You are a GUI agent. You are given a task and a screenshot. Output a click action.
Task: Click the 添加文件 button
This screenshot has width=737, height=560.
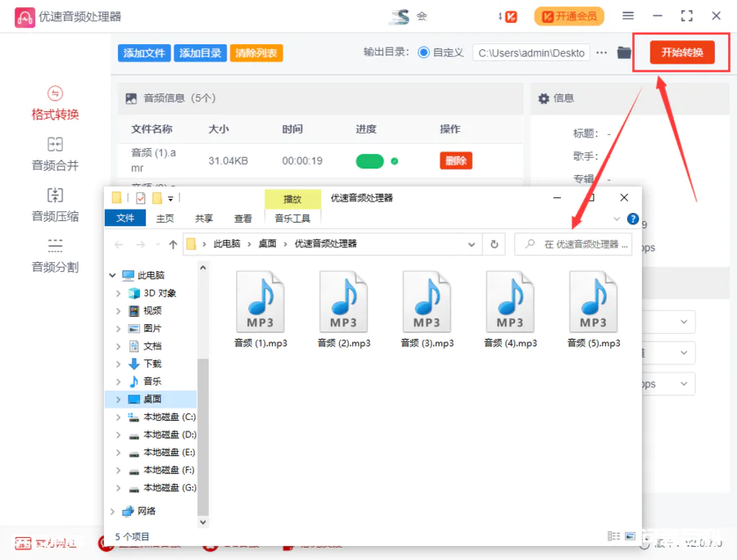(144, 53)
